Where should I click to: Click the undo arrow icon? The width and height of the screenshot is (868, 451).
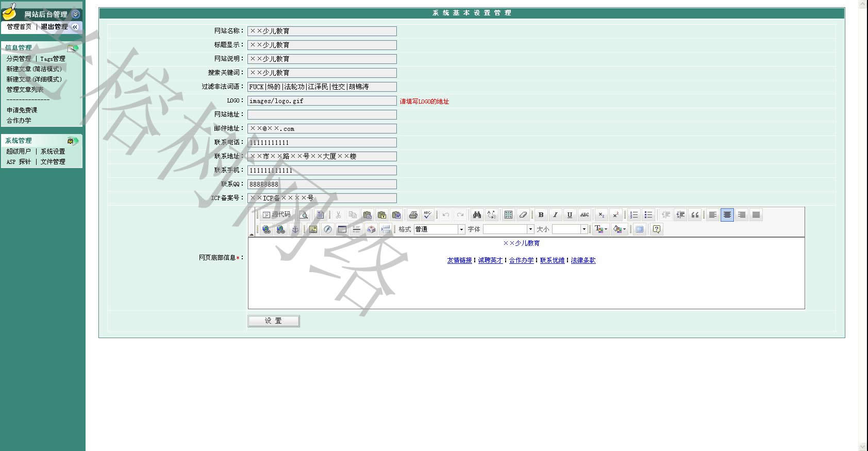(446, 215)
